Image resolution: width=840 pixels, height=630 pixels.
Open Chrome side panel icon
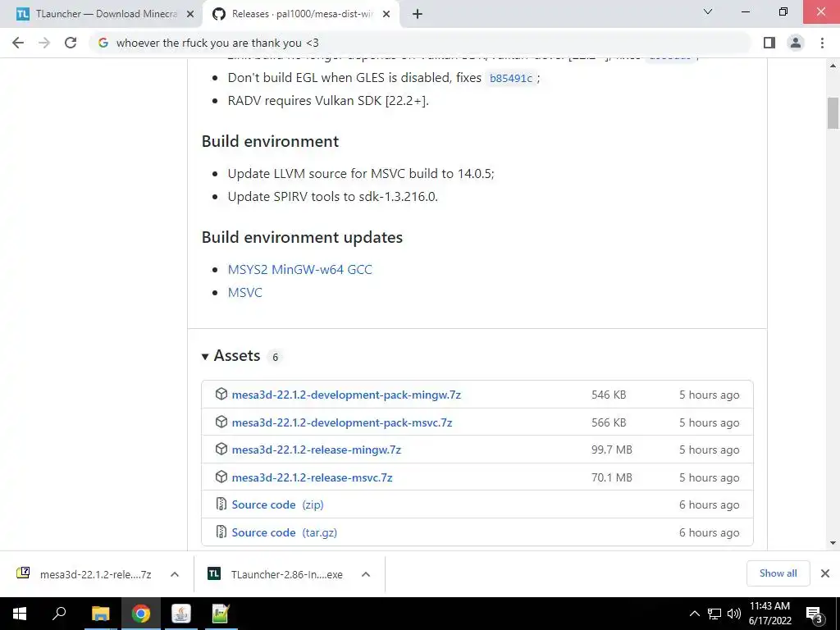(769, 43)
